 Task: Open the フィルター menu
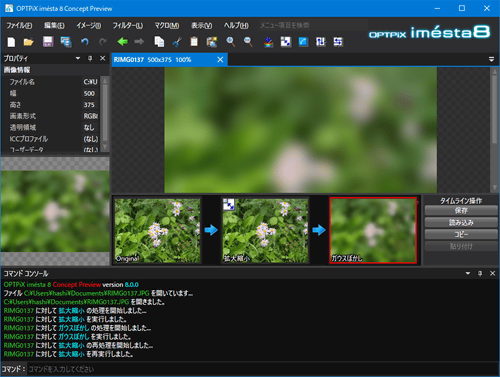128,25
